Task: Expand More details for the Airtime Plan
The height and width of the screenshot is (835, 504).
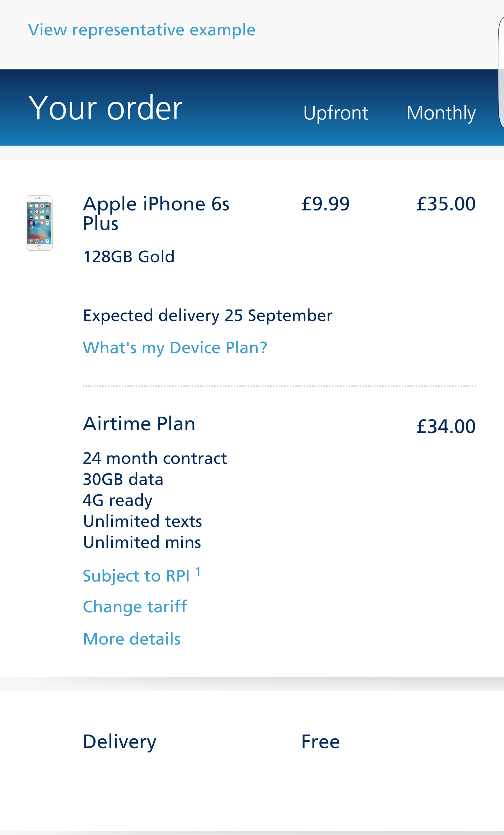Action: tap(131, 638)
